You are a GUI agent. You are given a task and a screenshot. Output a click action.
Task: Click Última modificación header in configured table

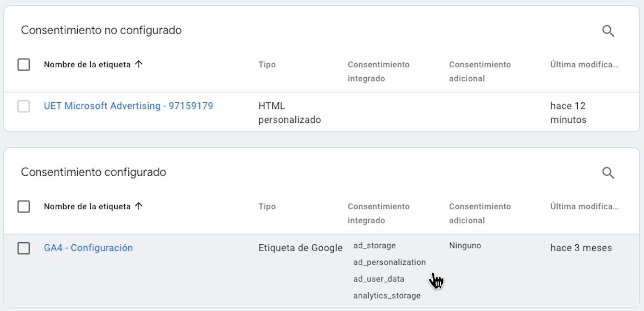(584, 206)
